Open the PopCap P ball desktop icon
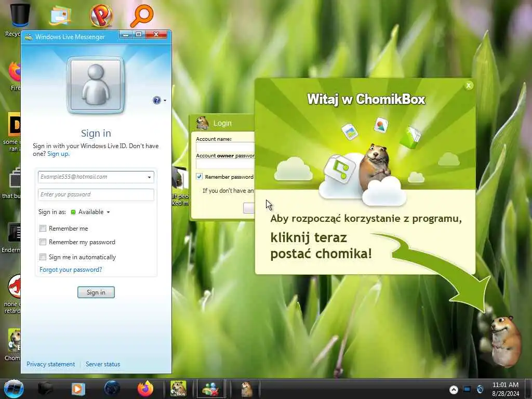The image size is (532, 399). click(x=101, y=15)
